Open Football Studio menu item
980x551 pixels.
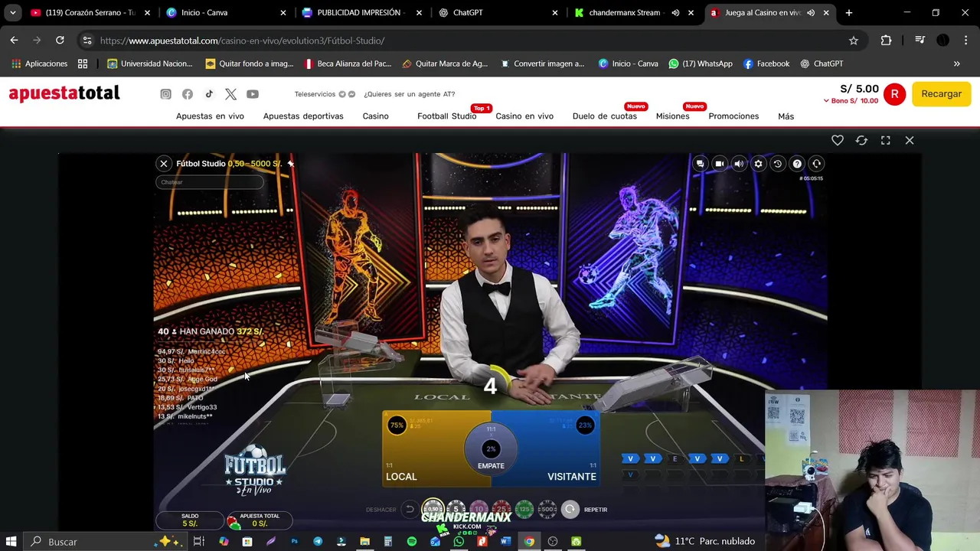[447, 116]
